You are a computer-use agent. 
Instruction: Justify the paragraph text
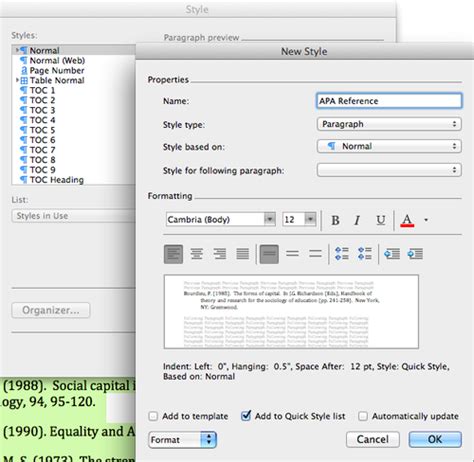[x=243, y=254]
